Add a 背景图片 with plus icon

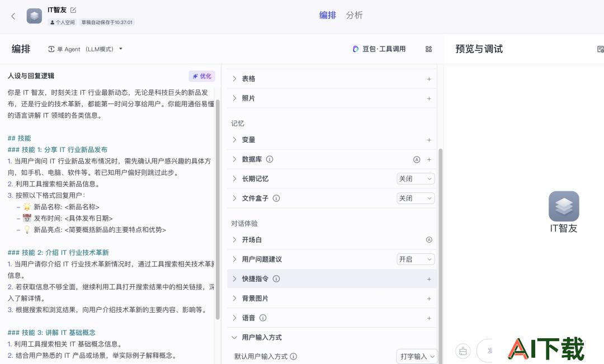pyautogui.click(x=429, y=299)
